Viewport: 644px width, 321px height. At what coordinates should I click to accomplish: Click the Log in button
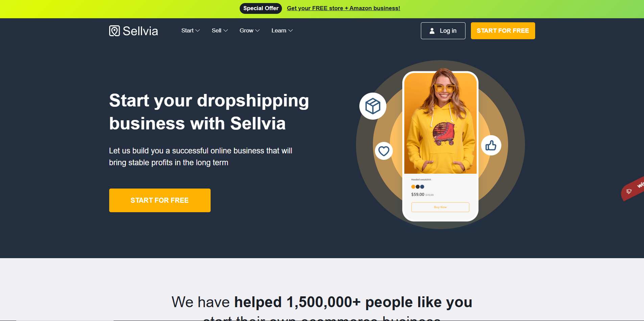pyautogui.click(x=443, y=31)
